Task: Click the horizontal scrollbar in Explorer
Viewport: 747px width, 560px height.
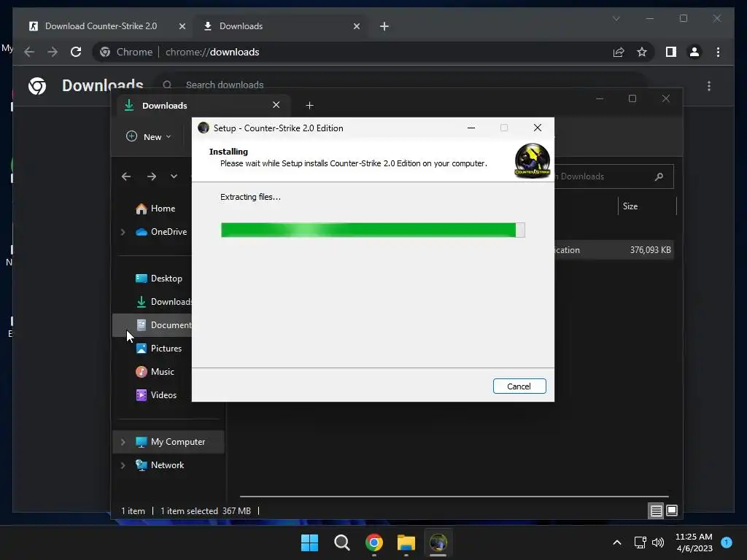Action: [x=454, y=497]
